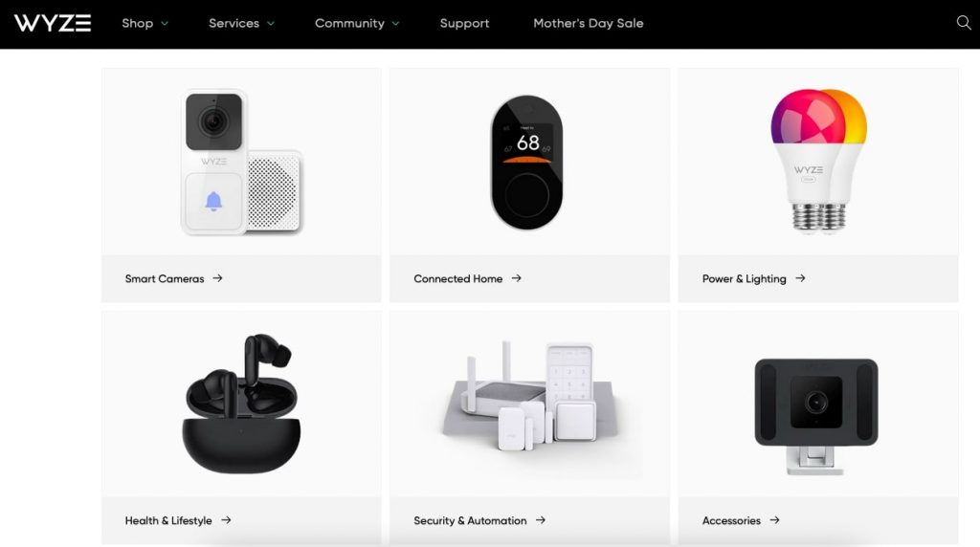
Task: Follow the Security & Automation link
Action: coord(470,520)
